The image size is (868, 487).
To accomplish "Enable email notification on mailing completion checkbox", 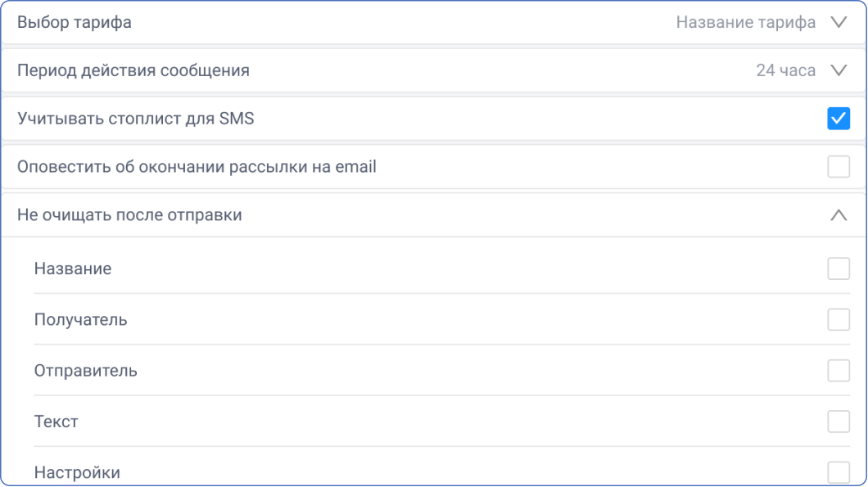I will [839, 167].
